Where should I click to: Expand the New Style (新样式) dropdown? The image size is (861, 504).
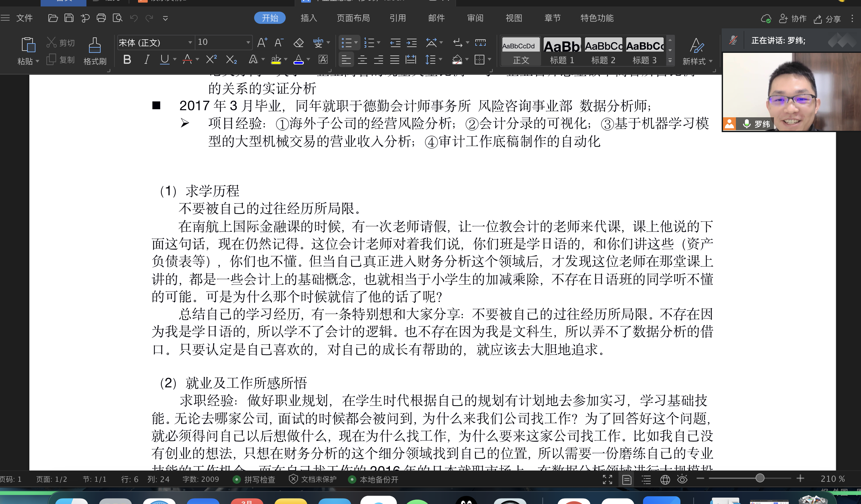(711, 61)
